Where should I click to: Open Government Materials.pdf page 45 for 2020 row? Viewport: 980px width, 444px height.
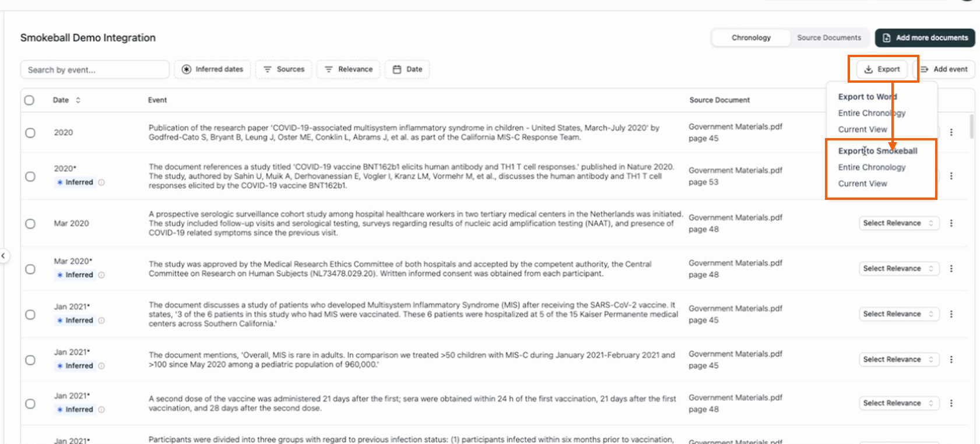pyautogui.click(x=735, y=132)
